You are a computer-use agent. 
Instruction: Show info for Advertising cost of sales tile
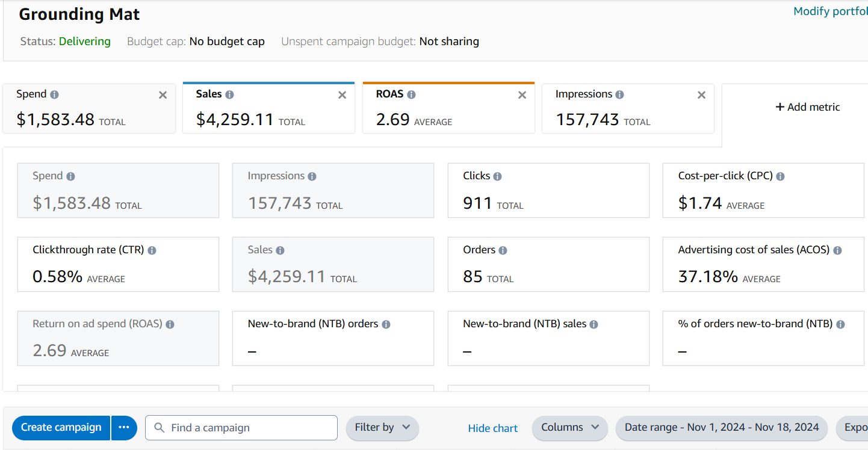click(x=837, y=250)
